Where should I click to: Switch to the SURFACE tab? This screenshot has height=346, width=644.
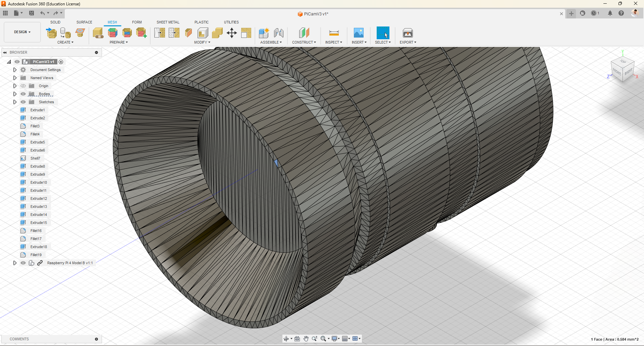pos(84,22)
